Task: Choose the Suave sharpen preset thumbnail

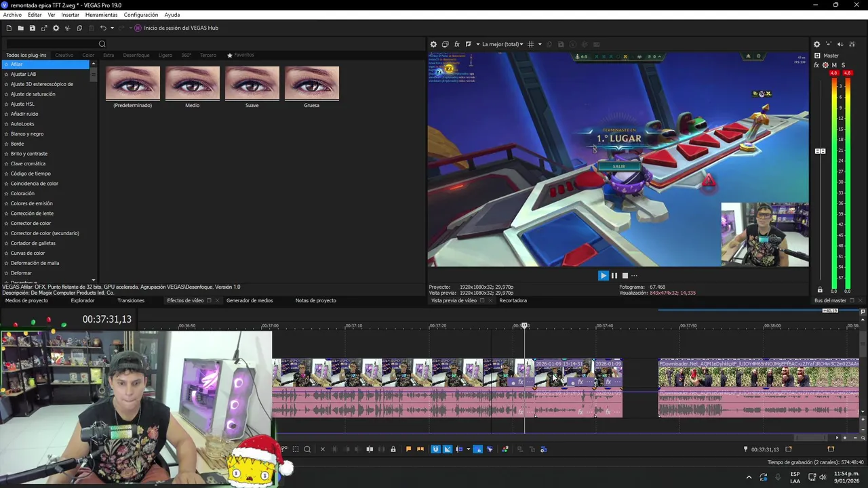Action: (x=252, y=83)
